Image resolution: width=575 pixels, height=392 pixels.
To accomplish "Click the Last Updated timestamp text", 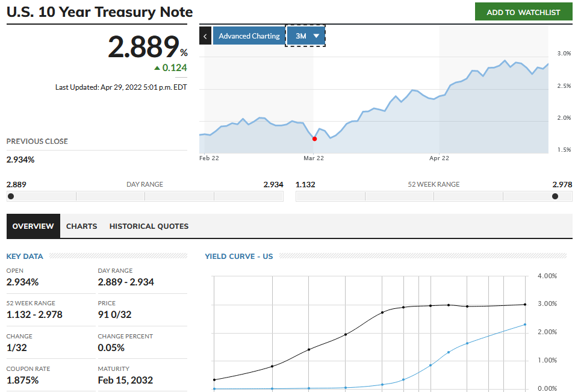I will (121, 87).
